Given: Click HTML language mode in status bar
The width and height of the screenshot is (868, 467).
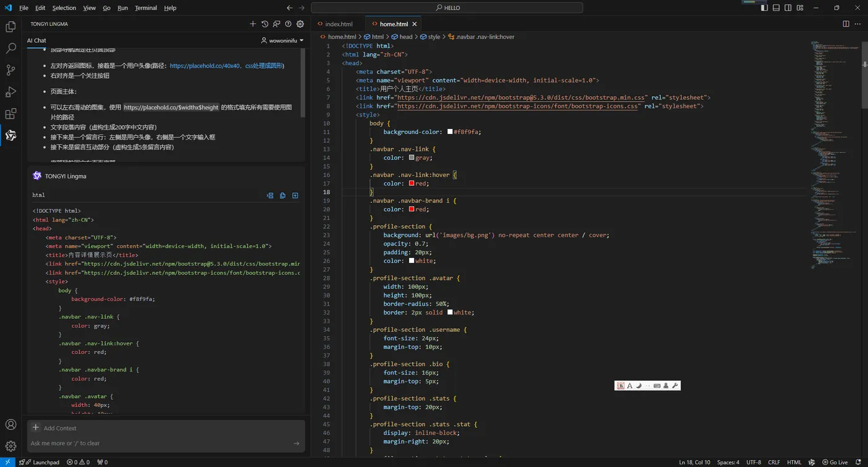Looking at the screenshot, I should pos(794,462).
